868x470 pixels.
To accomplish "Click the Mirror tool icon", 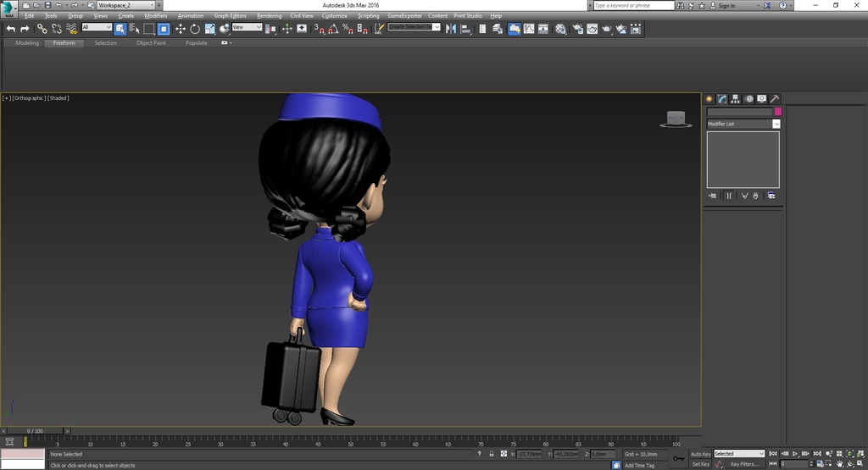I will coord(451,29).
